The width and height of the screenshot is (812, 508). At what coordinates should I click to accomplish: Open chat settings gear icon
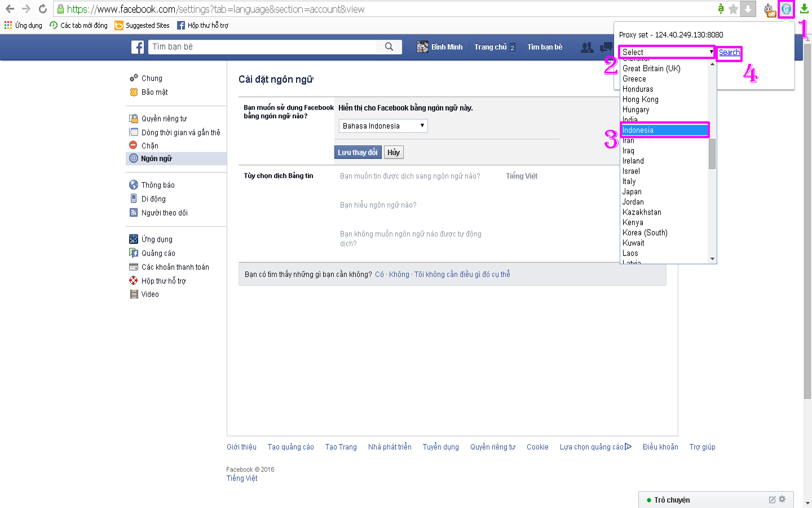click(x=782, y=500)
